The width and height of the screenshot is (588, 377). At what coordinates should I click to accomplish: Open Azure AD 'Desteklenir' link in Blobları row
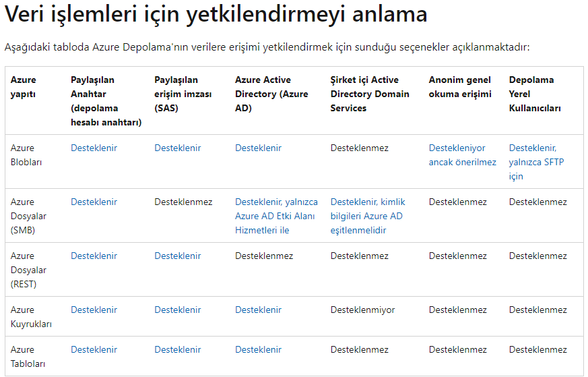(258, 148)
